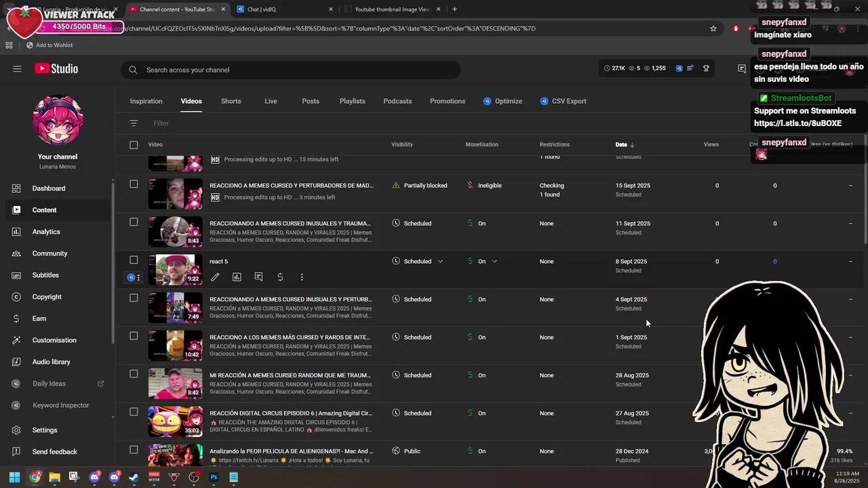This screenshot has height=488, width=868.
Task: Open Settings in the sidebar
Action: click(x=59, y=430)
